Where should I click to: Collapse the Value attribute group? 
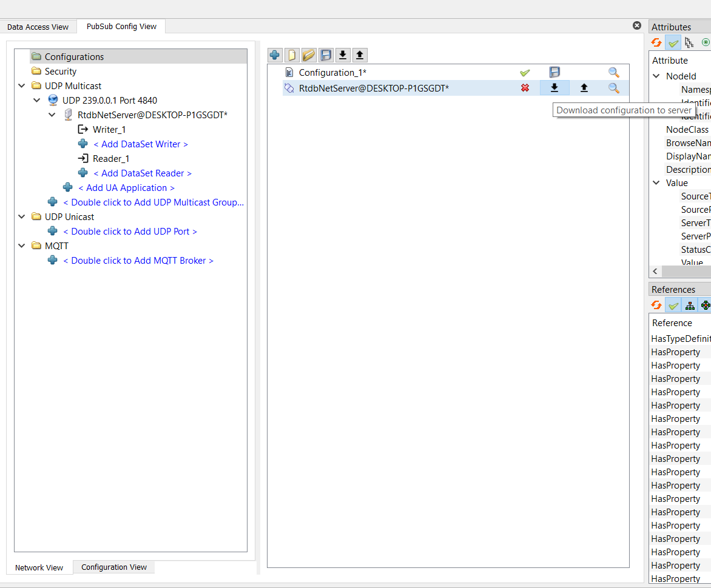point(656,182)
